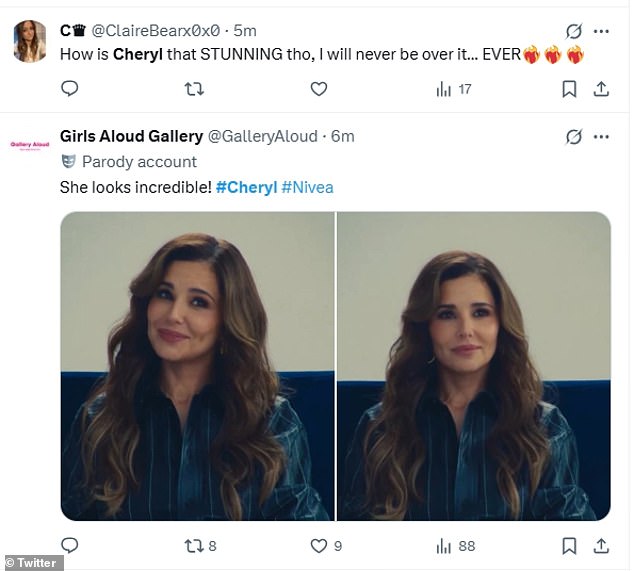Screen dimensions: 634x571
Task: Open the left photo in the tweet
Action: tap(197, 366)
